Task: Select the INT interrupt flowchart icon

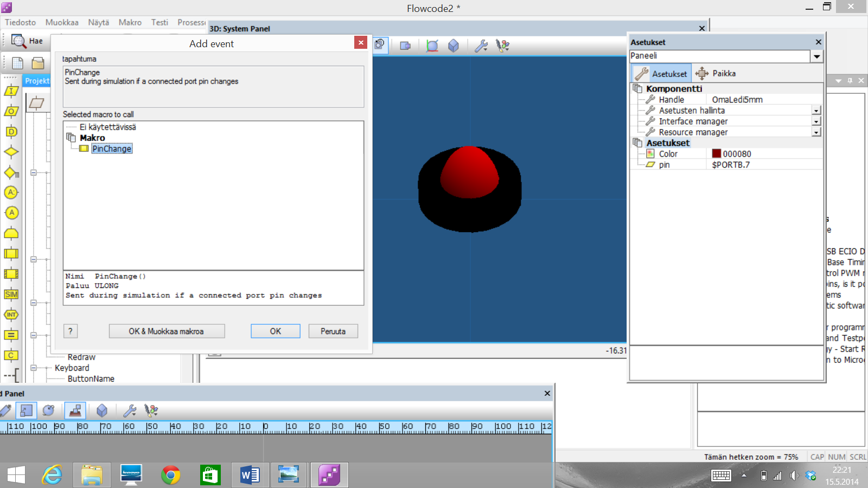Action: pos(11,314)
